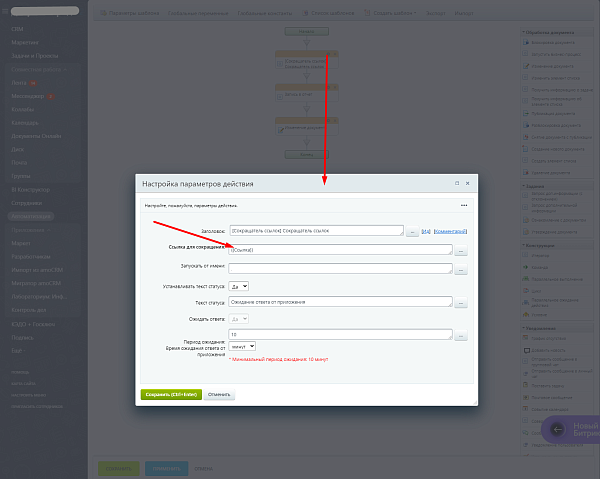
Task: Select Автоматизация in the left sidebar
Action: (31, 217)
